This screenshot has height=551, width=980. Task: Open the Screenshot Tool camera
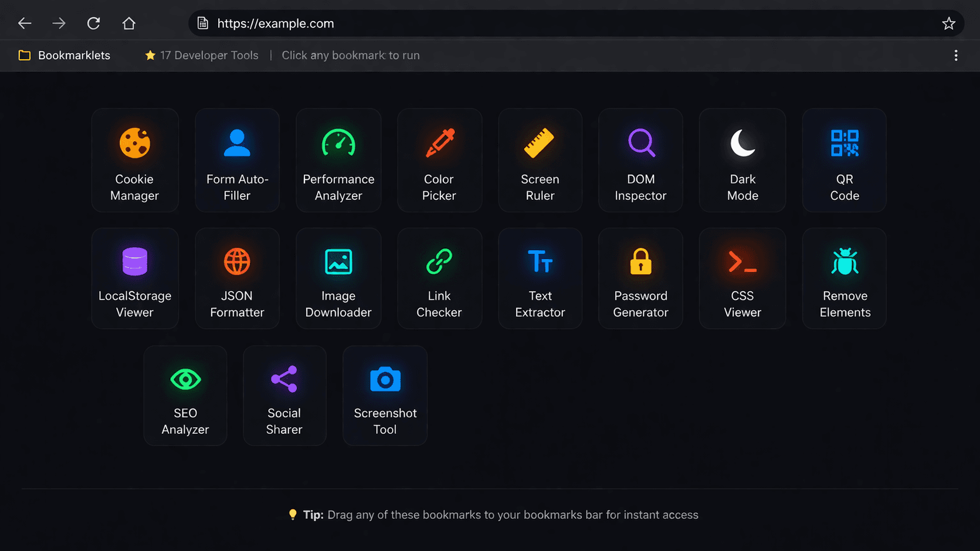[385, 395]
